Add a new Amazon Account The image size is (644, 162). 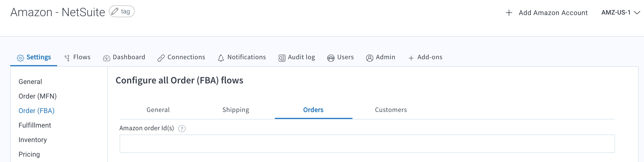click(x=547, y=13)
